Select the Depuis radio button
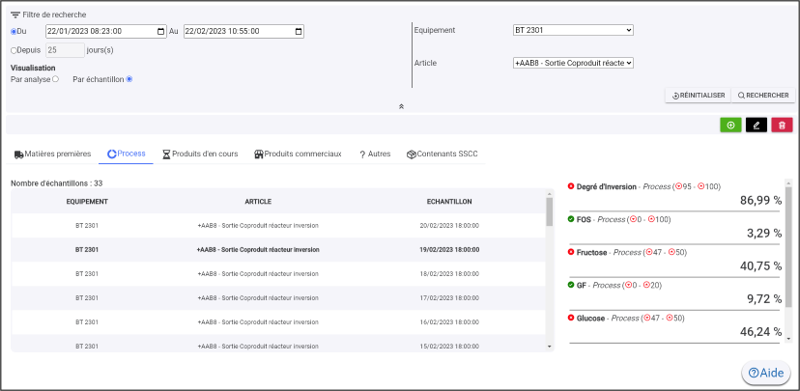 [x=13, y=50]
